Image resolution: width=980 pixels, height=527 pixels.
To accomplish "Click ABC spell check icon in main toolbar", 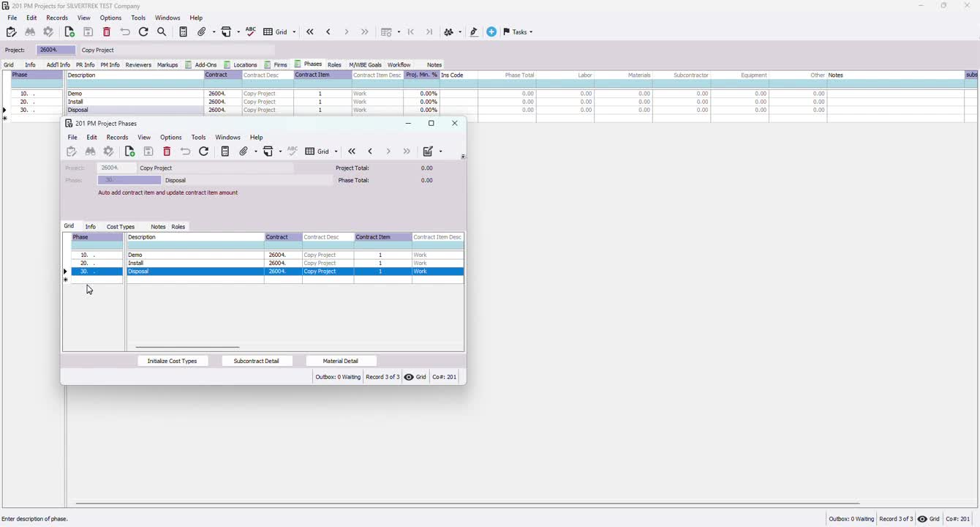I will [251, 31].
